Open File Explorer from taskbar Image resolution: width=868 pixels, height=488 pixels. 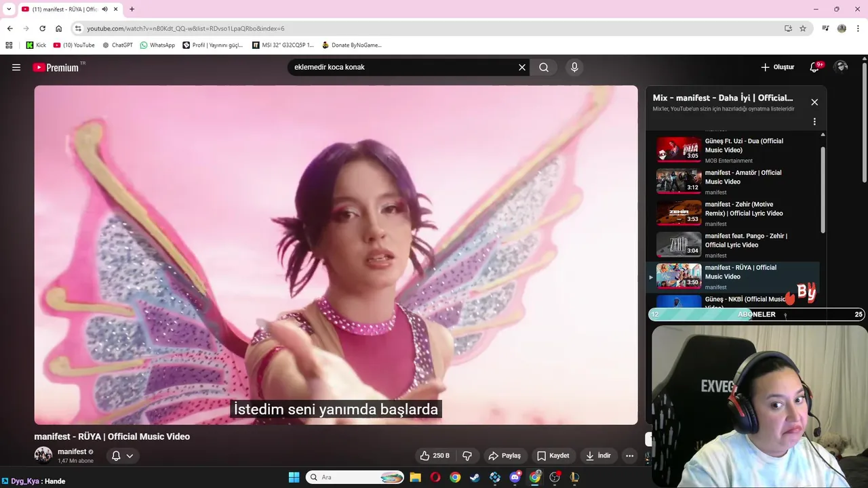coord(415,477)
